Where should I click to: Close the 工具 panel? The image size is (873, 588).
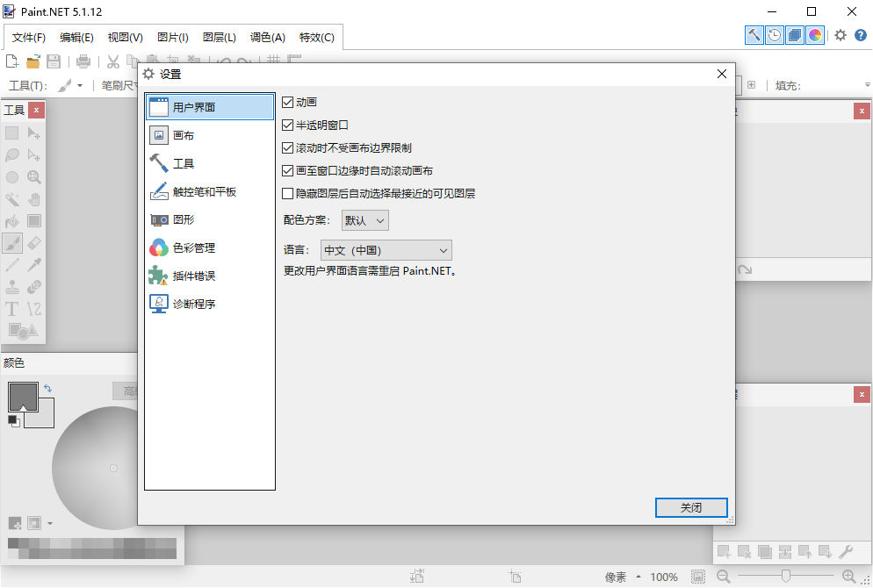pos(34,110)
